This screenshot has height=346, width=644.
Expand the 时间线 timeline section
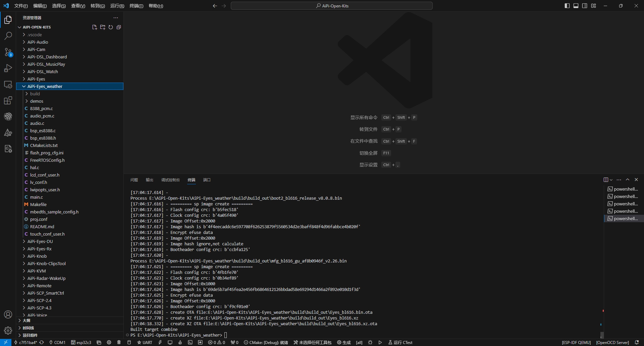point(70,328)
